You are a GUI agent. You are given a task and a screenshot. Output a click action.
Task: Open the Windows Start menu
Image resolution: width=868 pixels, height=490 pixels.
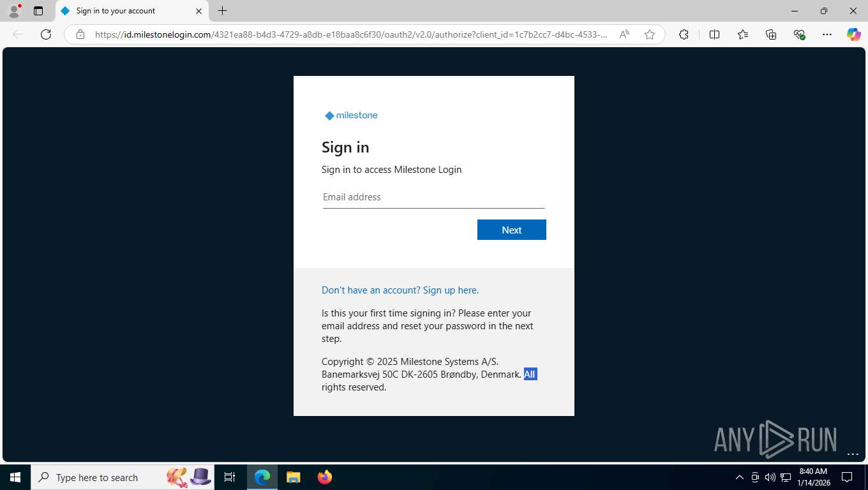pyautogui.click(x=15, y=477)
